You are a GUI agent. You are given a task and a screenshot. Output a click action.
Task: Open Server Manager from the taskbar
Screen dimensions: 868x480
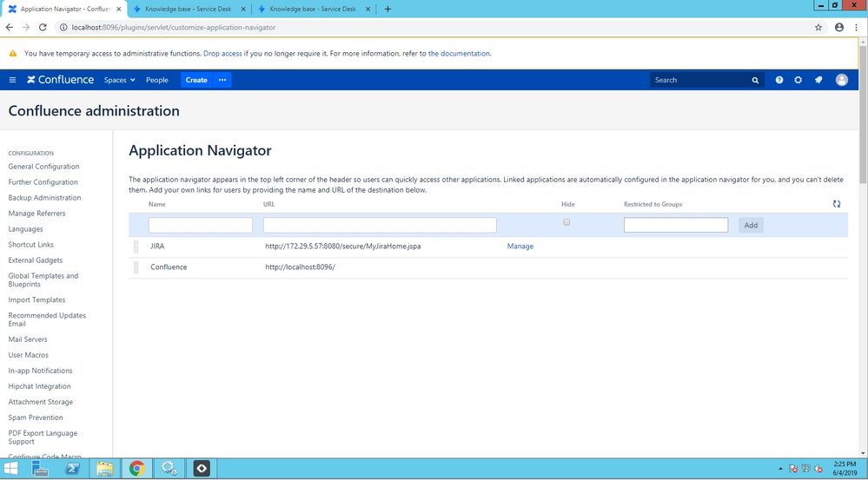pos(40,469)
